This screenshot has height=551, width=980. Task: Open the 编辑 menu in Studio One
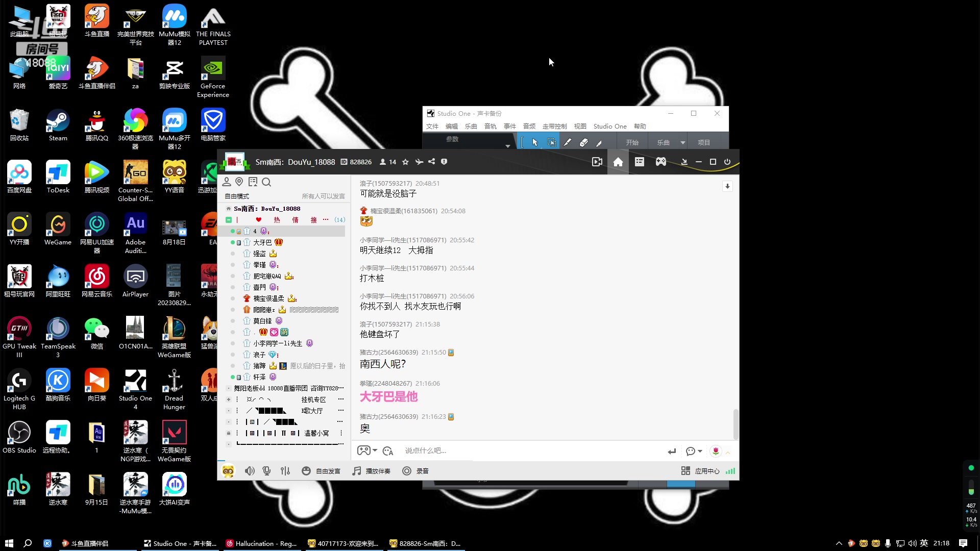tap(452, 126)
